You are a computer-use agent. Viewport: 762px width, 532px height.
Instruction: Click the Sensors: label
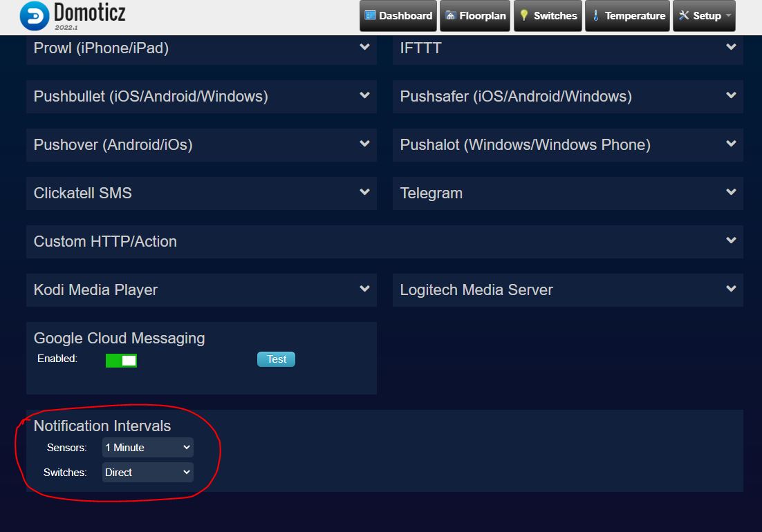click(66, 448)
